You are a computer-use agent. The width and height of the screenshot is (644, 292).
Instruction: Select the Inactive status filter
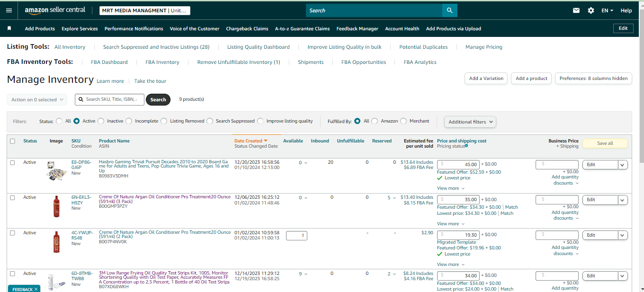pos(101,121)
